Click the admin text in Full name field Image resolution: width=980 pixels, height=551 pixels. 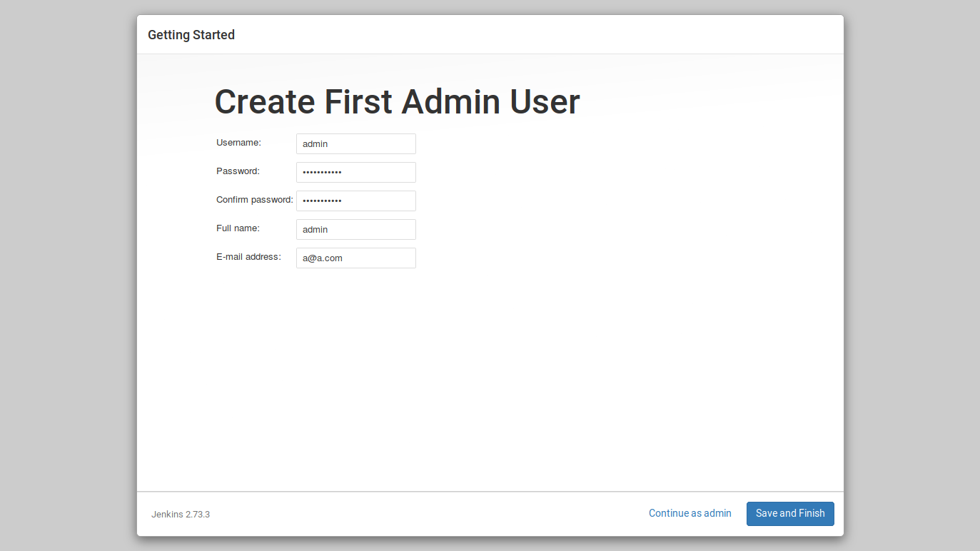314,229
